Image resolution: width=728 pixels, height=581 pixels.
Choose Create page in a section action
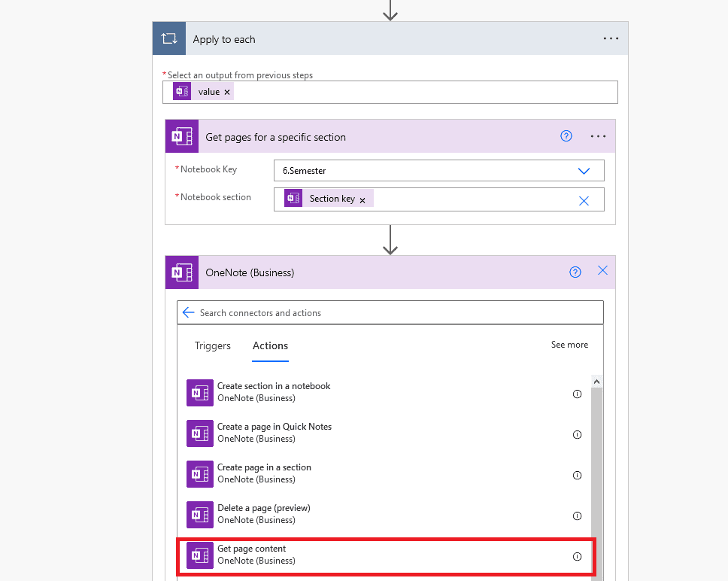click(384, 473)
